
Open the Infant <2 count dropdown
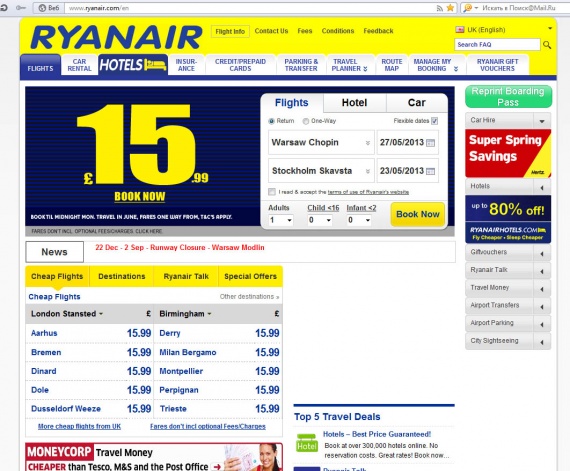pos(359,220)
